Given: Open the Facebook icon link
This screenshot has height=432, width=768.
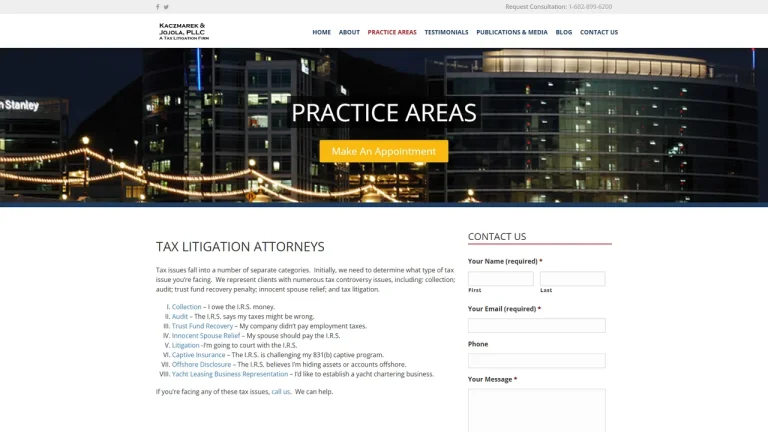Looking at the screenshot, I should tap(158, 7).
